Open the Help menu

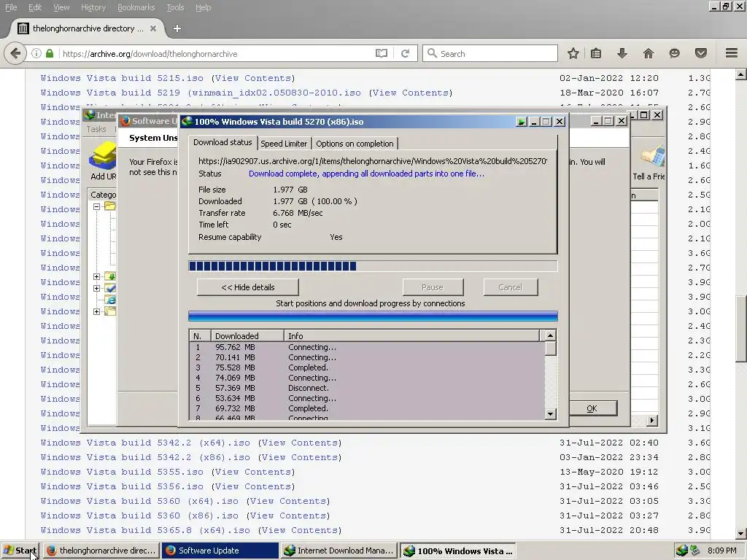click(204, 7)
